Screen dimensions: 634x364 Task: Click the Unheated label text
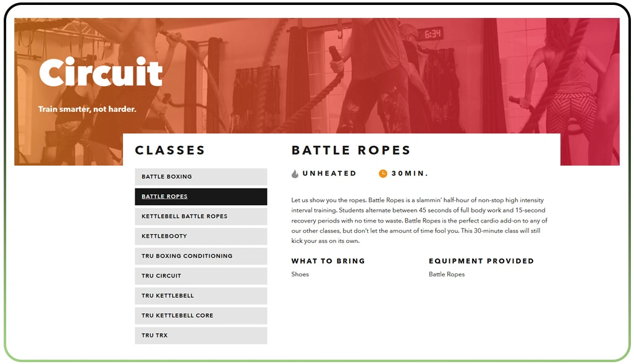click(x=329, y=174)
